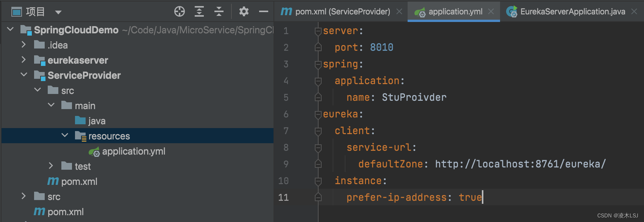Expand the root-level src folder
Viewport: 644px width, 222px height.
click(23, 196)
